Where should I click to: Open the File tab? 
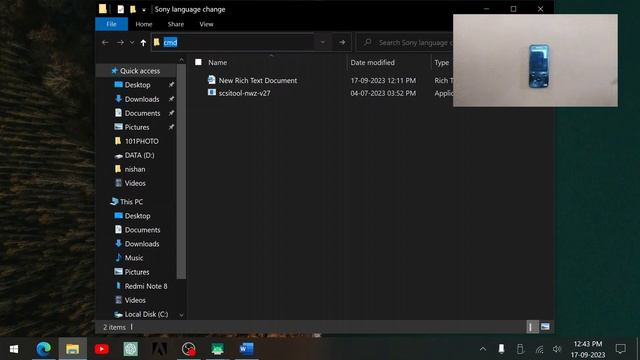tap(111, 24)
